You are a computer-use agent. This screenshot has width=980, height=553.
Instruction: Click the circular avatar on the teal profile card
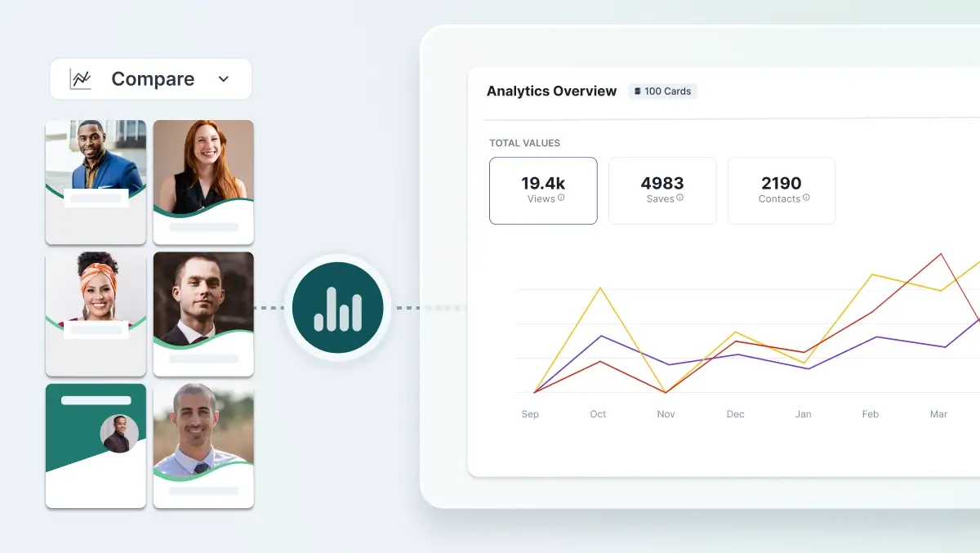(121, 434)
